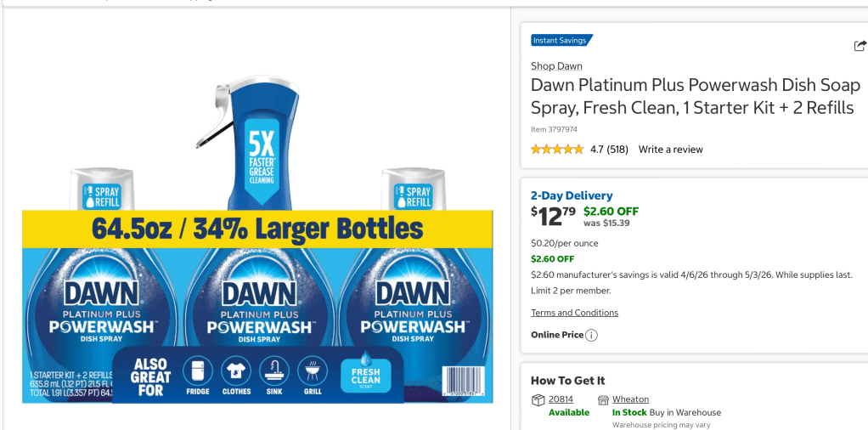Screen dimensions: 868x430
Task: Select the Wheaton warehouse link
Action: pyautogui.click(x=630, y=399)
